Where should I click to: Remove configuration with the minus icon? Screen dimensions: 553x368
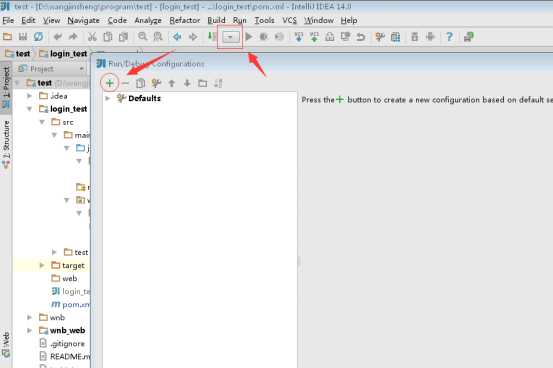(x=125, y=83)
